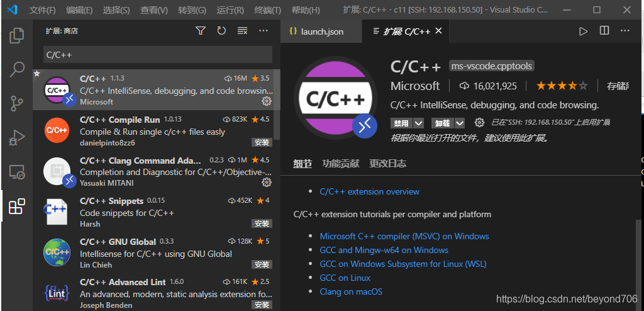Viewport: 644px width, 311px height.
Task: Switch to launch.json editor tab
Action: [321, 31]
